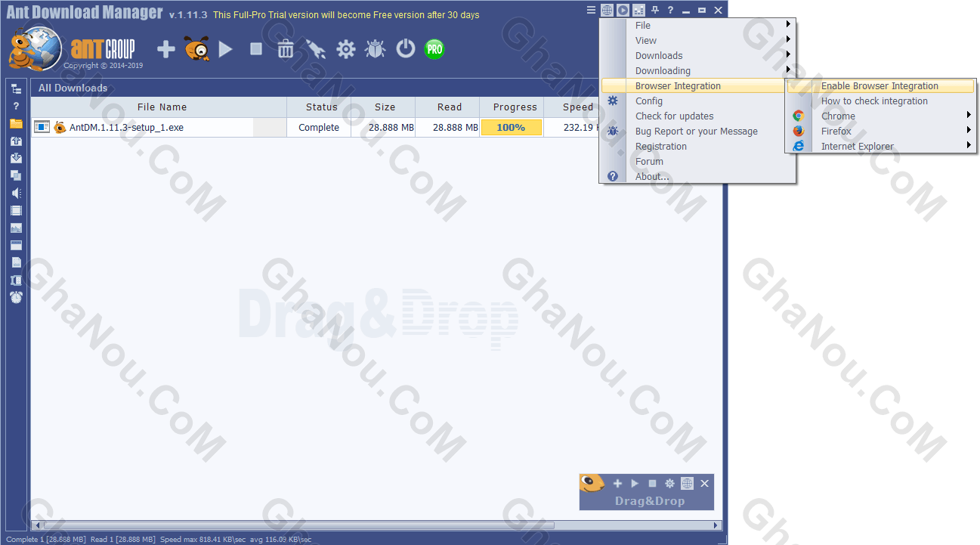Select the yellow folder category in sidebar
980x545 pixels.
pyautogui.click(x=16, y=123)
